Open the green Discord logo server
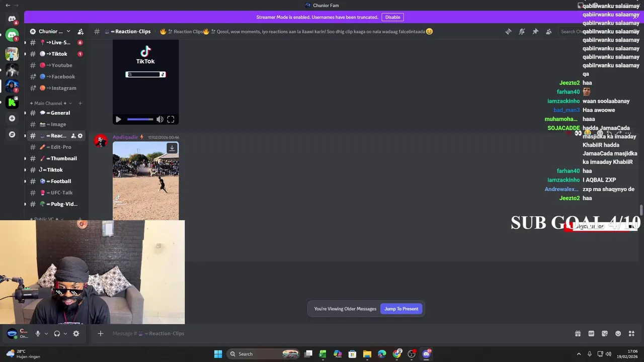The width and height of the screenshot is (644, 362). click(x=12, y=35)
